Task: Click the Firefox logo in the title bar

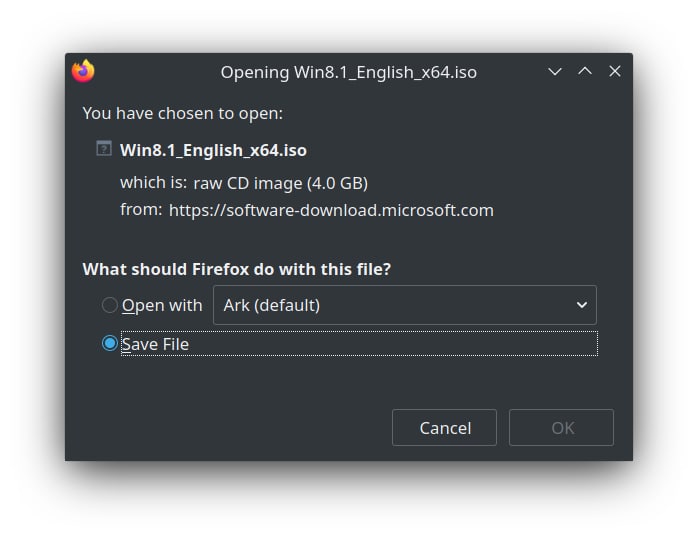Action: tap(83, 71)
